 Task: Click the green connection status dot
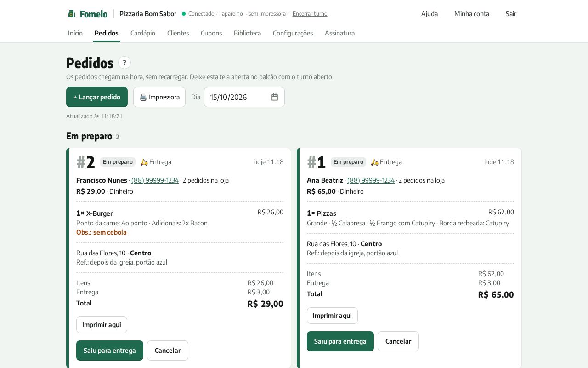184,14
